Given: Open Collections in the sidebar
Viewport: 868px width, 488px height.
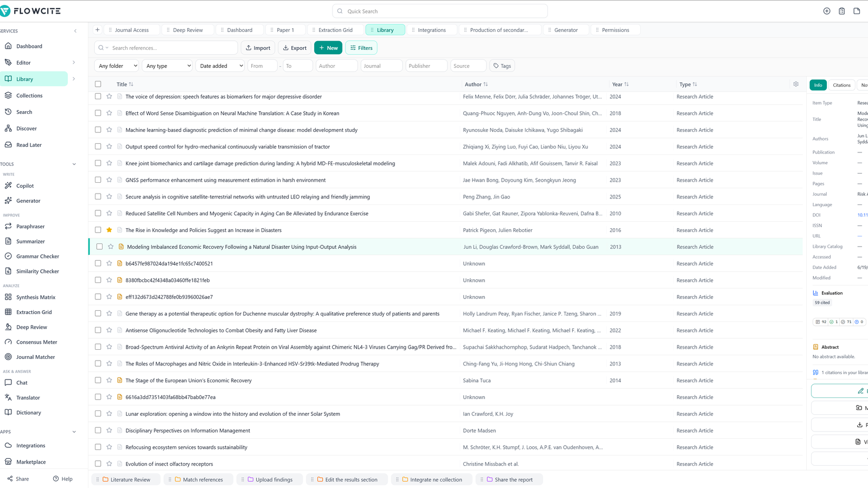Looking at the screenshot, I should (x=29, y=95).
